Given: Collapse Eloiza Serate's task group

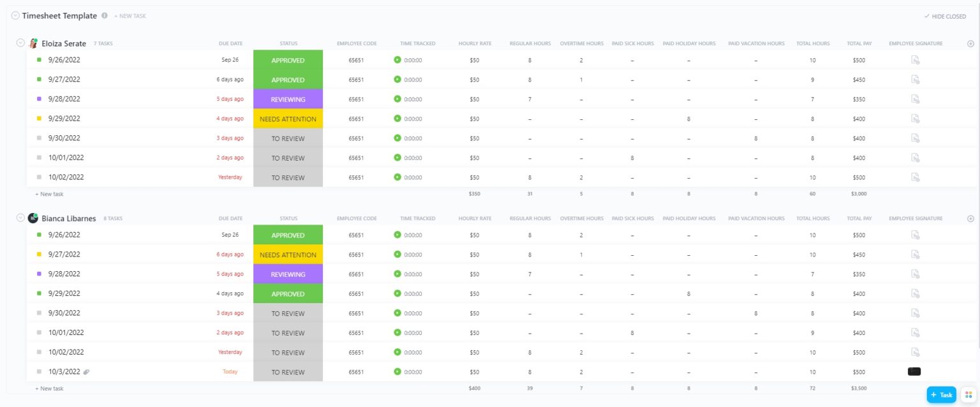Looking at the screenshot, I should [x=19, y=42].
